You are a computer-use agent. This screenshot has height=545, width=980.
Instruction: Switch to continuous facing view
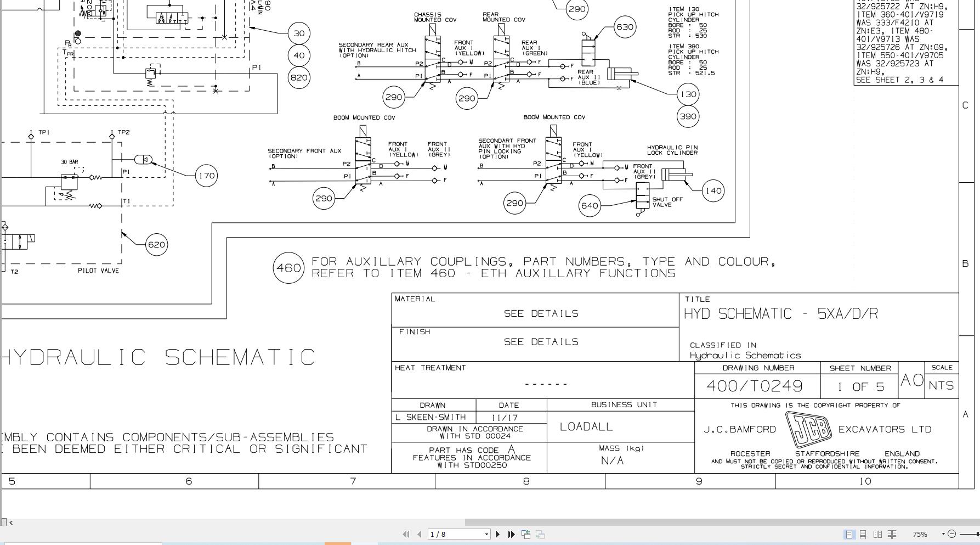pyautogui.click(x=892, y=534)
